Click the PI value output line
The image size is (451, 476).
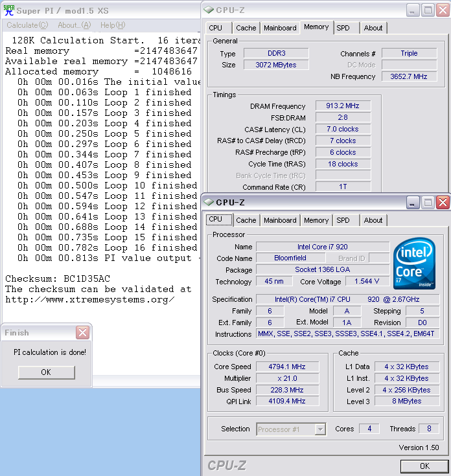point(109,258)
